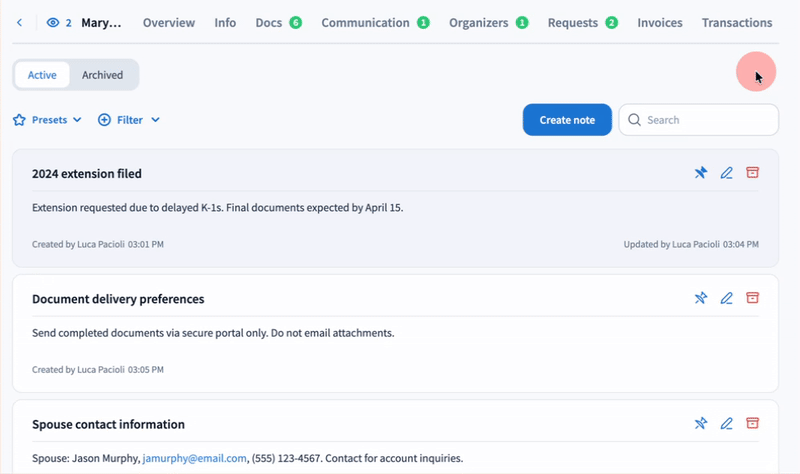800x474 pixels.
Task: Open the Docs tab
Action: 268,22
